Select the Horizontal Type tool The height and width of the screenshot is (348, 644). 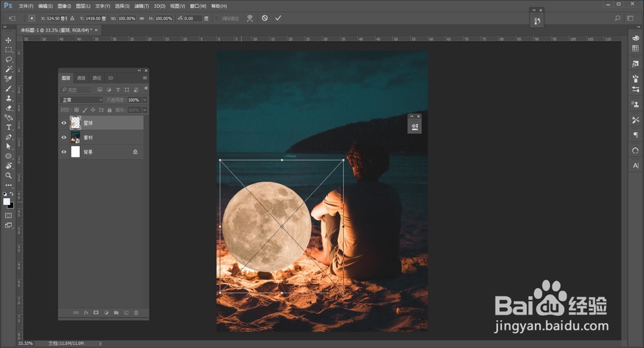tap(8, 127)
